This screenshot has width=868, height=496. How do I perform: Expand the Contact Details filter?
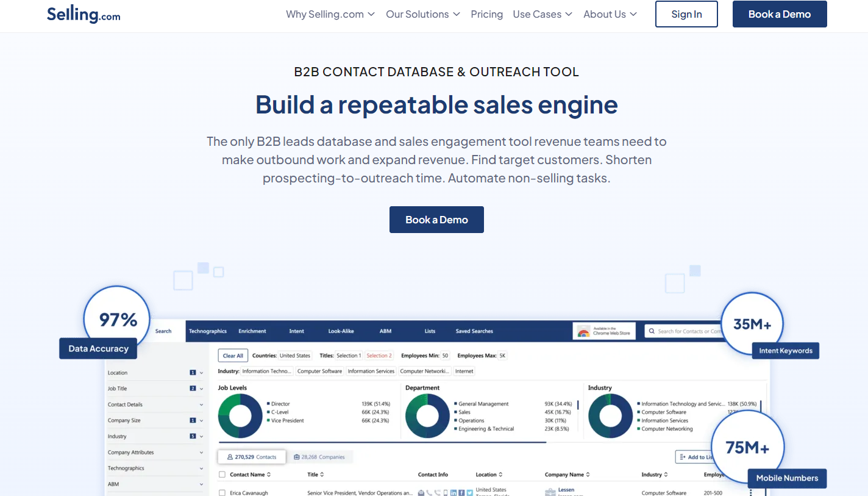pos(155,404)
